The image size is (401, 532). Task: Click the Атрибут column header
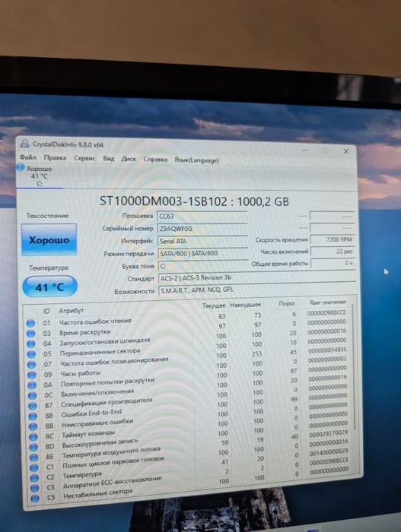tap(72, 310)
